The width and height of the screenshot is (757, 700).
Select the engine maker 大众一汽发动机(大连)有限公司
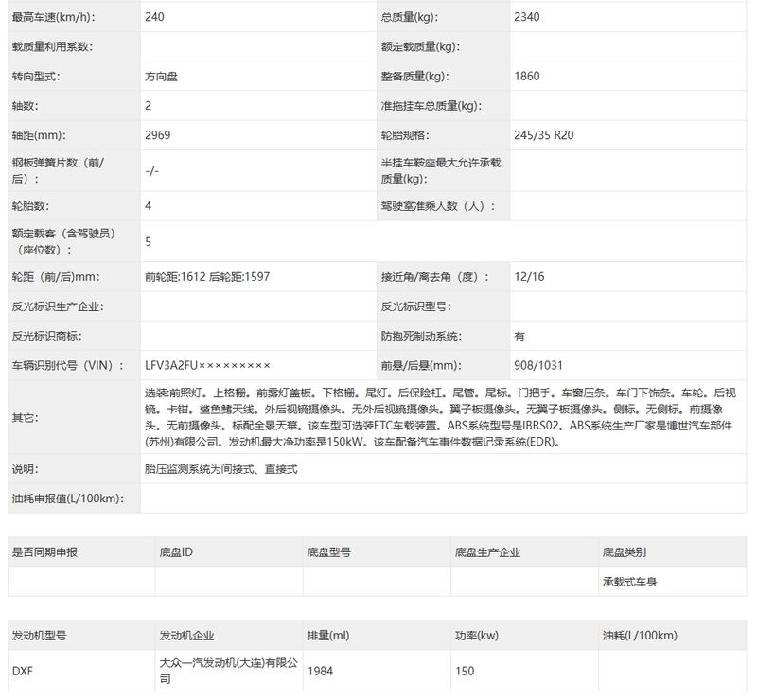[228, 671]
